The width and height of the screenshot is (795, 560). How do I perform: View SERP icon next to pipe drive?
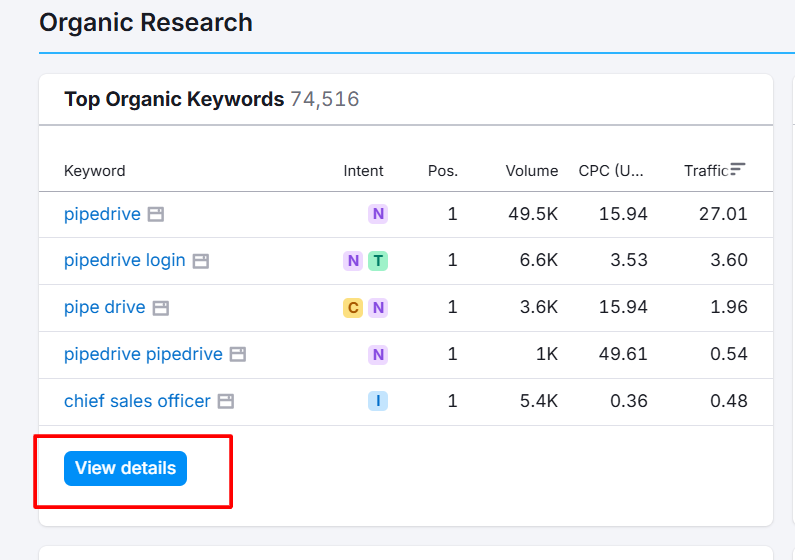161,308
